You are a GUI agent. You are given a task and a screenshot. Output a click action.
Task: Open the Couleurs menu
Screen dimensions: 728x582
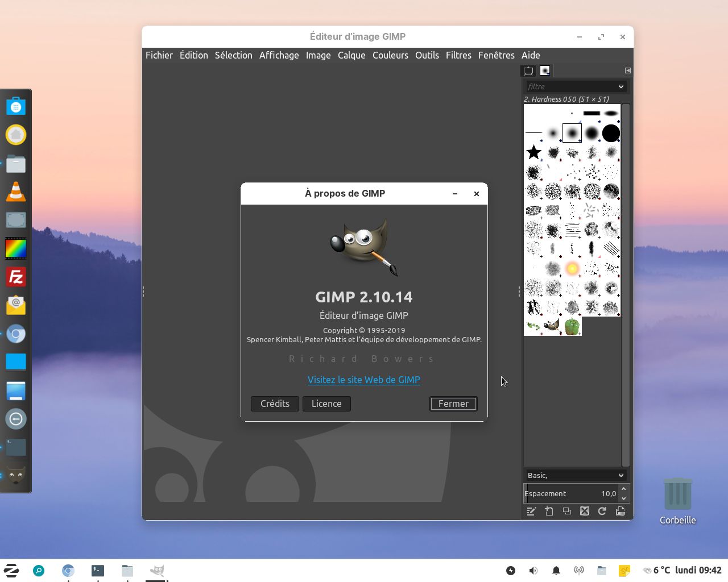(390, 55)
